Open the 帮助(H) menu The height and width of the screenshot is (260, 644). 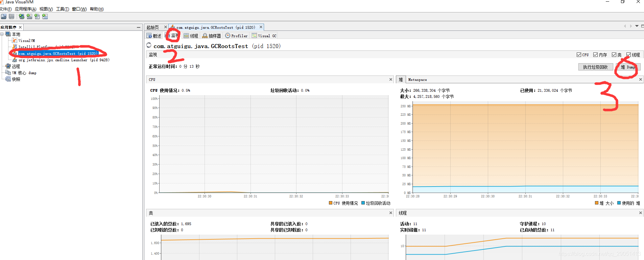pos(97,9)
